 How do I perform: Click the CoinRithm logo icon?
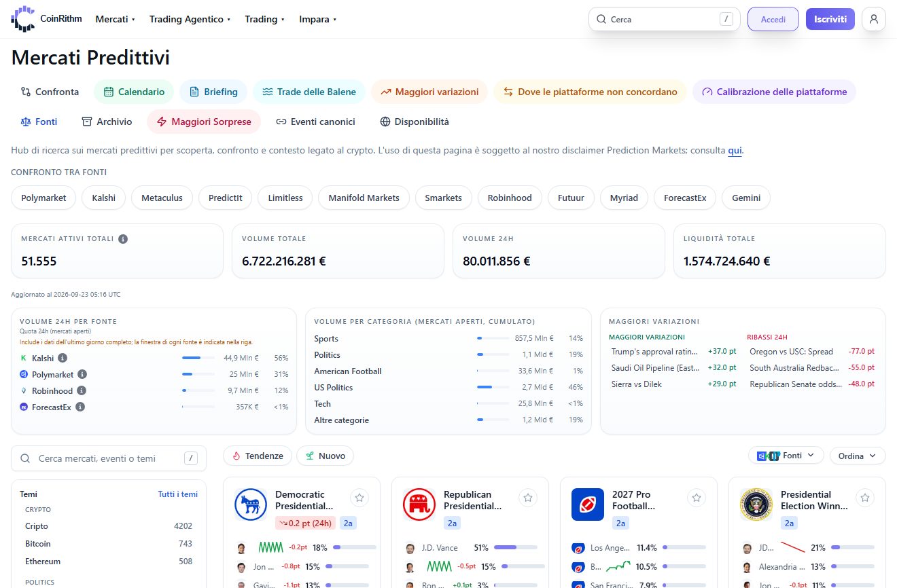click(x=22, y=19)
